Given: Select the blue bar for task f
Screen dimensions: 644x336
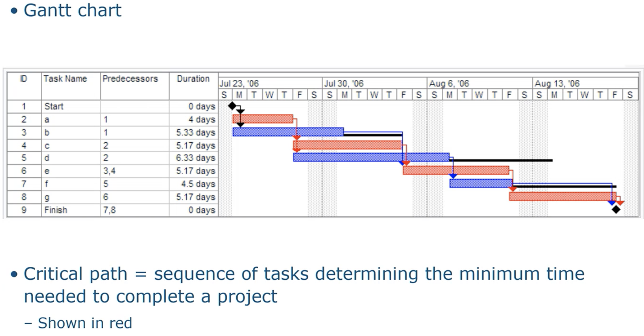Looking at the screenshot, I should pyautogui.click(x=481, y=183).
